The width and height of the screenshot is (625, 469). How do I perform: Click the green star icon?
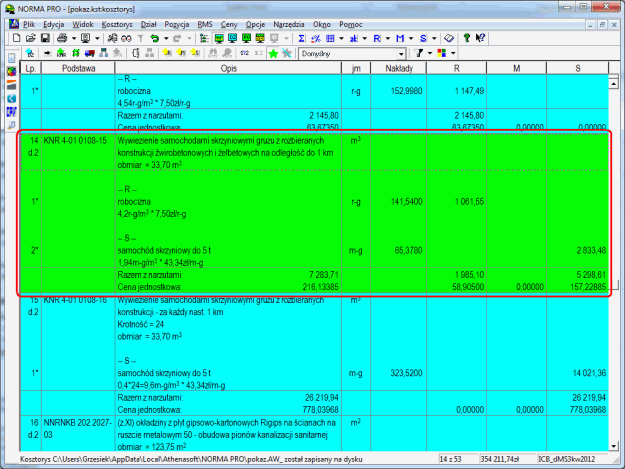point(274,52)
